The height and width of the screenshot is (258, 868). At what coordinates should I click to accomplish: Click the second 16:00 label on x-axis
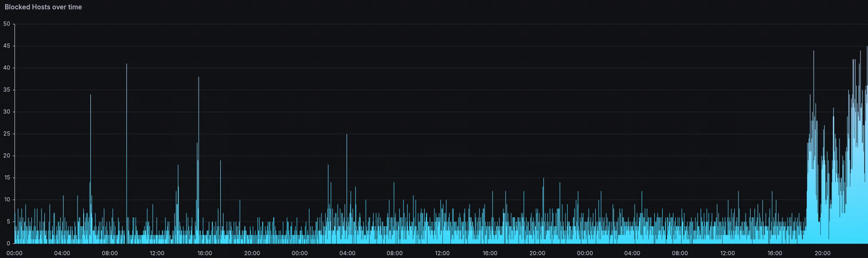coord(490,253)
